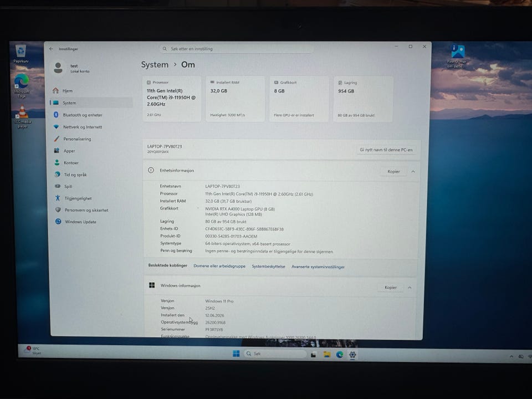Image resolution: width=532 pixels, height=399 pixels.
Task: Click the Settings gear on the taskbar
Action: pyautogui.click(x=352, y=355)
